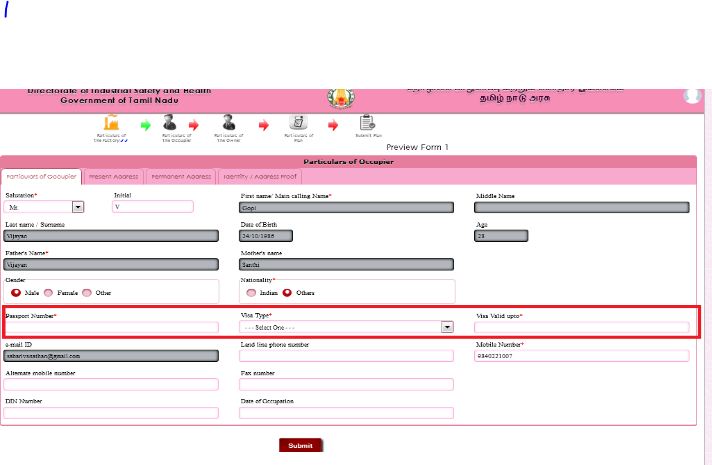Click the Father's Name field

[x=111, y=264]
